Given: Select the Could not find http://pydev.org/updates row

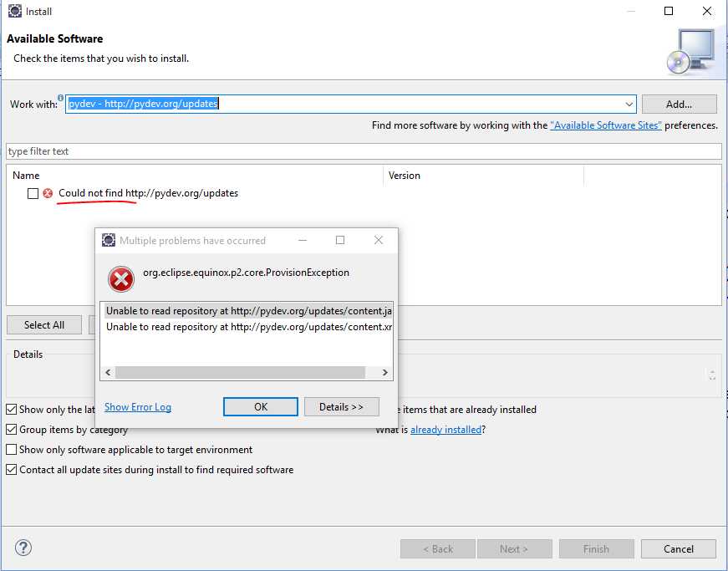Looking at the screenshot, I should tap(148, 193).
